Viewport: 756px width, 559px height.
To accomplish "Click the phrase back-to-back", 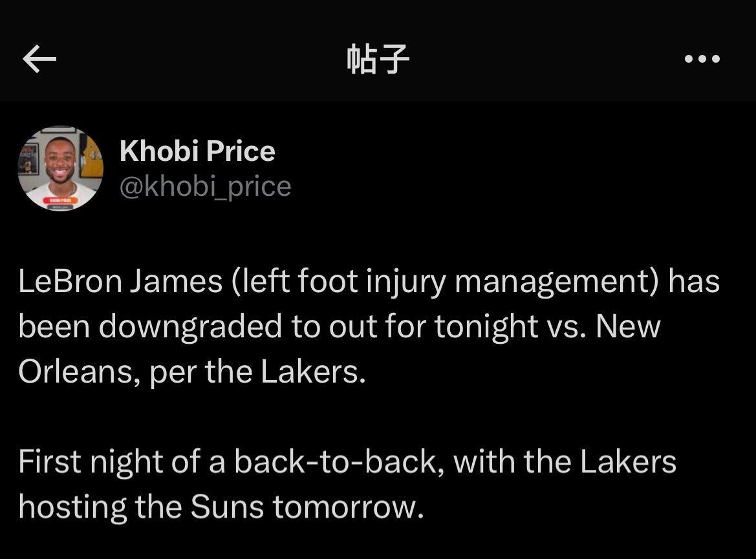I will click(338, 462).
